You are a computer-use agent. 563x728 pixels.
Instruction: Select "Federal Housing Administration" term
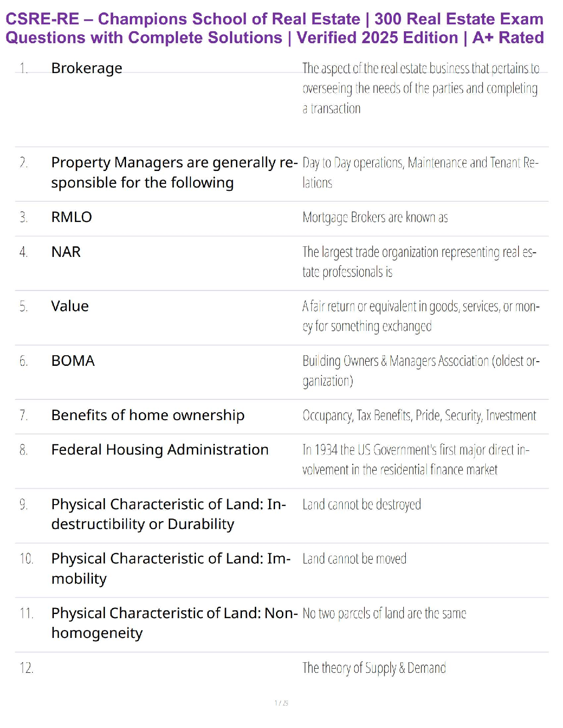click(160, 449)
